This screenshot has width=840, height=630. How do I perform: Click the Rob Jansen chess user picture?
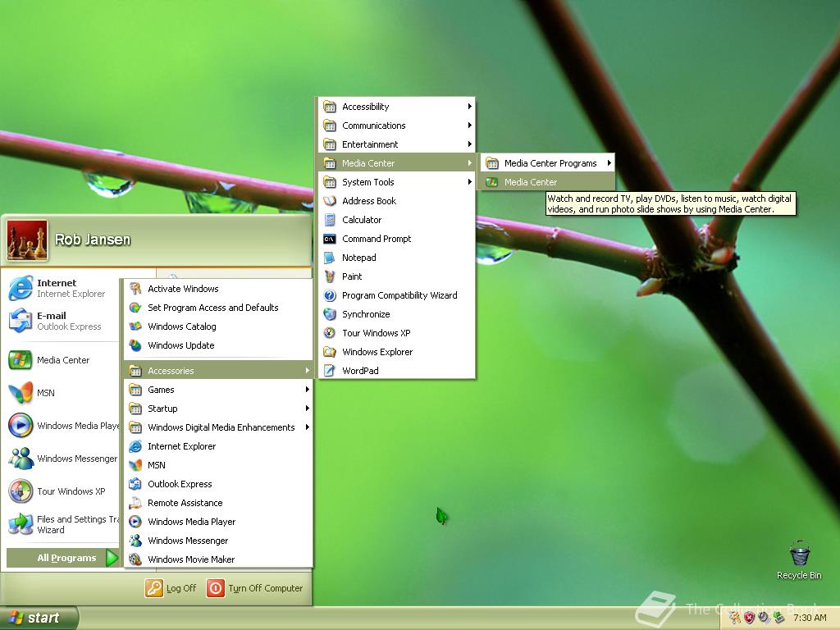[x=27, y=240]
